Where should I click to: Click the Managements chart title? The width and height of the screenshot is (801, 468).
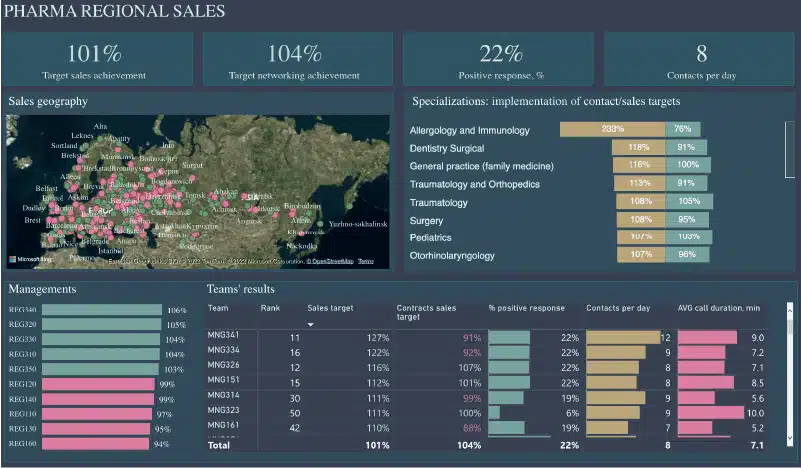coord(42,289)
